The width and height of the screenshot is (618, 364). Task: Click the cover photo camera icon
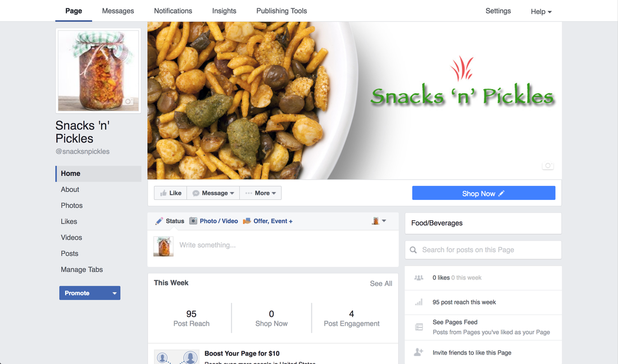tap(548, 166)
